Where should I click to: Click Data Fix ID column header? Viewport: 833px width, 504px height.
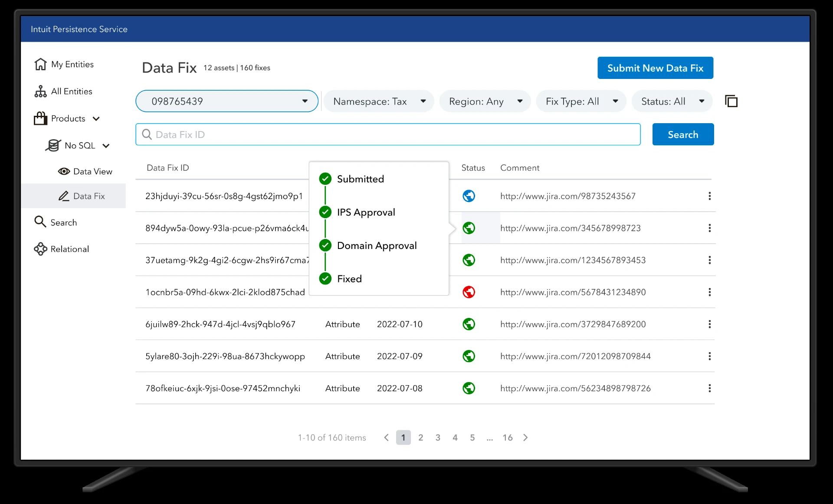pos(168,168)
